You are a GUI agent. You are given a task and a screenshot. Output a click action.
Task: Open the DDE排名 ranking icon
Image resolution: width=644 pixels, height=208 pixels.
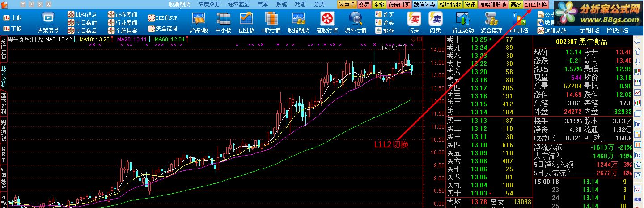[519, 18]
